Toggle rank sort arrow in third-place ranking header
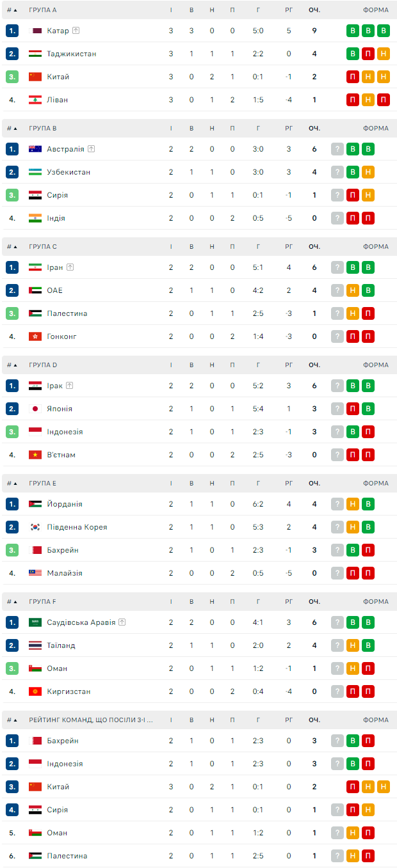The image size is (397, 868). point(15,720)
